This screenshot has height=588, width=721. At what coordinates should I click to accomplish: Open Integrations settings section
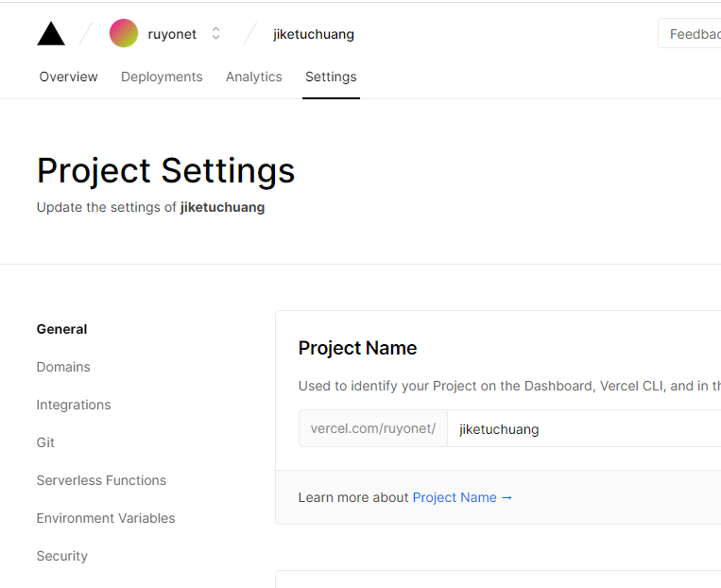pyautogui.click(x=74, y=405)
